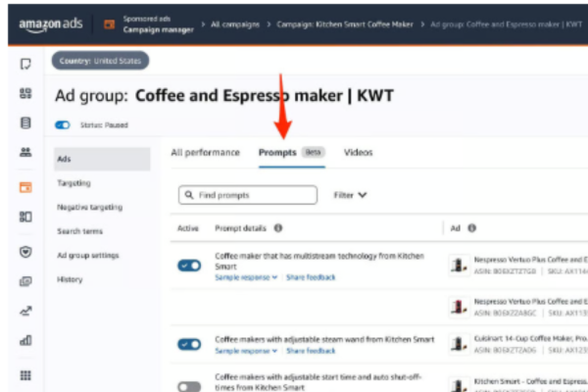Open the apps grid icon at sidebar bottom

25,374
